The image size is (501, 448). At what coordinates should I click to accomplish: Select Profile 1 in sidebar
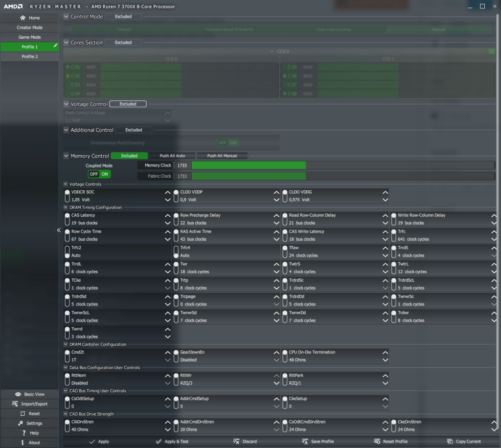pos(29,47)
